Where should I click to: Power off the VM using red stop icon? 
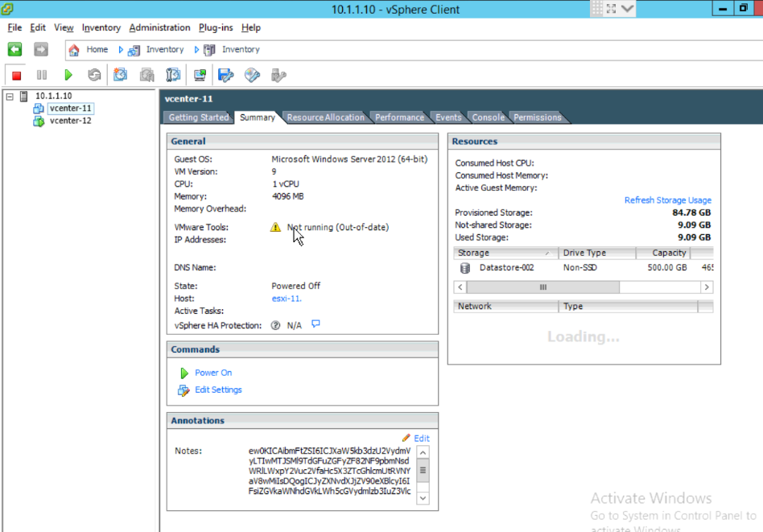pyautogui.click(x=15, y=74)
